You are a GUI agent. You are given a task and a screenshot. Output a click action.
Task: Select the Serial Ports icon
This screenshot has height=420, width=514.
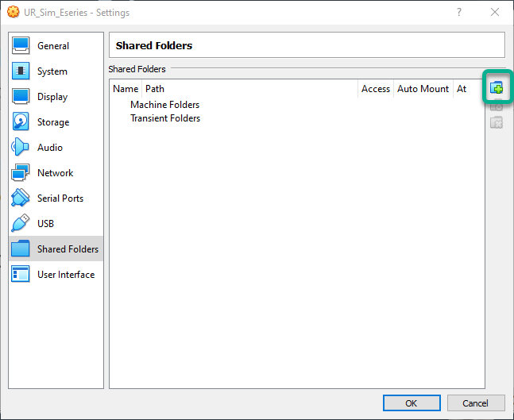click(x=21, y=198)
